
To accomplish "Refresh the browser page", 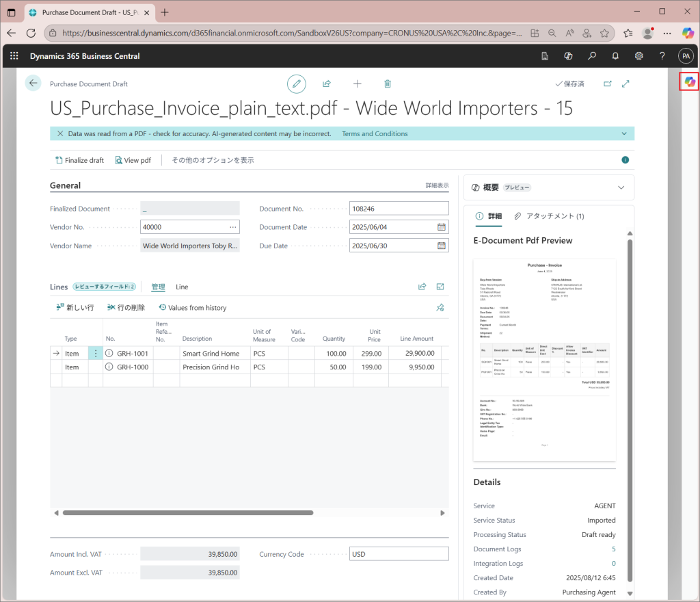I will 31,33.
